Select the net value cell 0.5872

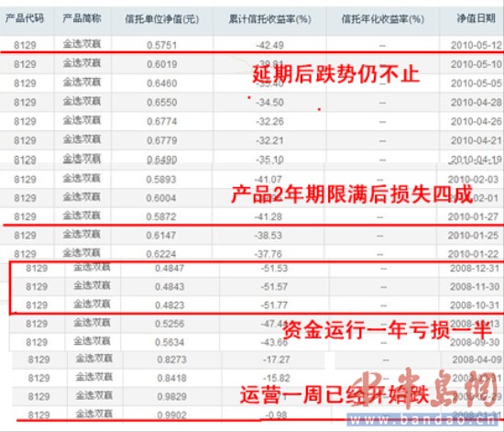click(x=161, y=216)
